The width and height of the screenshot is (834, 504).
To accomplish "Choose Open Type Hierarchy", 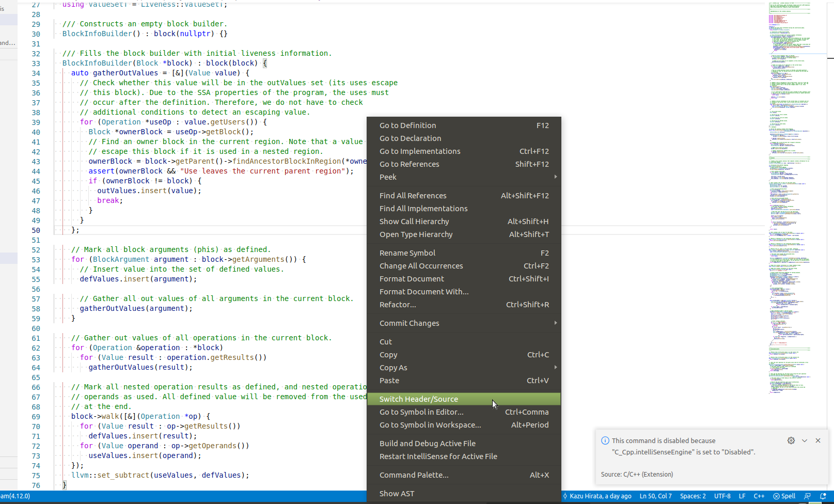I will pyautogui.click(x=464, y=234).
